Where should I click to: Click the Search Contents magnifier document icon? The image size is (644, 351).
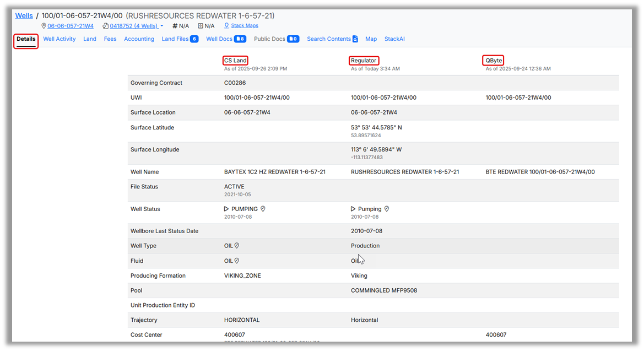(x=355, y=39)
